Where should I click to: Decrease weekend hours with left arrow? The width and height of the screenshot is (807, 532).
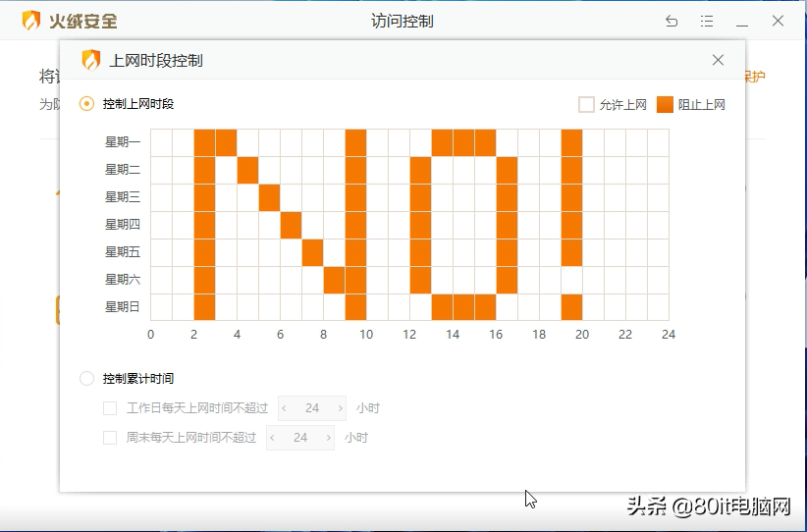coord(272,438)
